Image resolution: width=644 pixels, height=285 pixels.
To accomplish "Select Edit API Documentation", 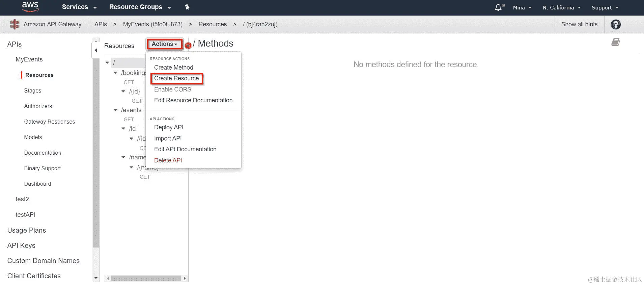I will (x=185, y=149).
